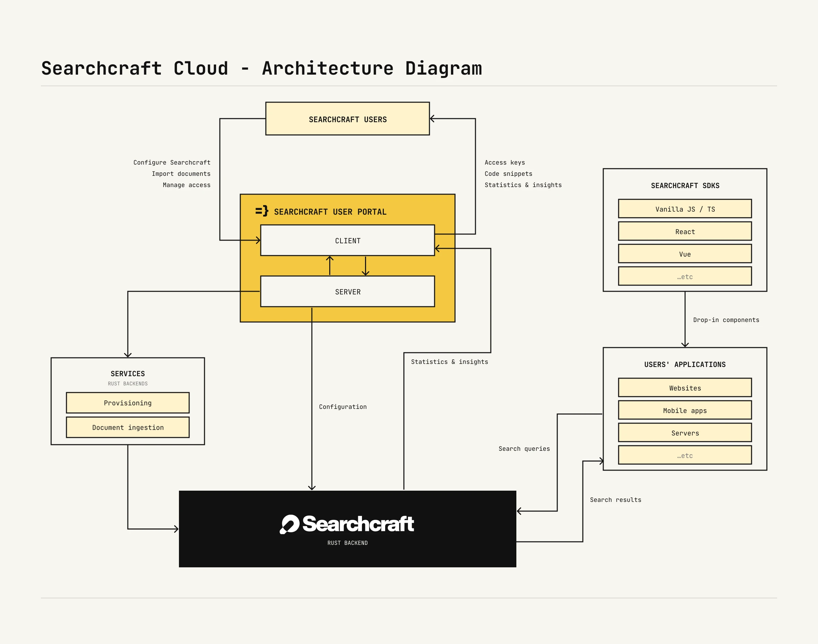The width and height of the screenshot is (818, 644).
Task: Click the React SDK box
Action: [x=685, y=231]
